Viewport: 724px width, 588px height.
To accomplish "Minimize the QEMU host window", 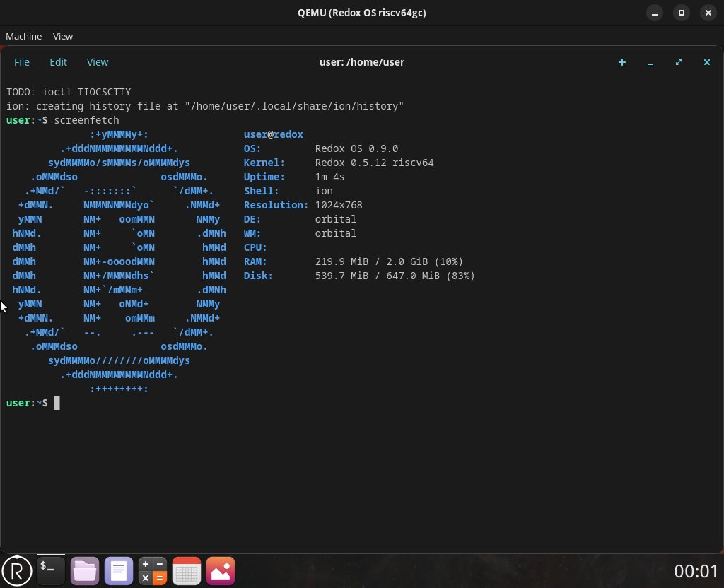I will (x=654, y=13).
